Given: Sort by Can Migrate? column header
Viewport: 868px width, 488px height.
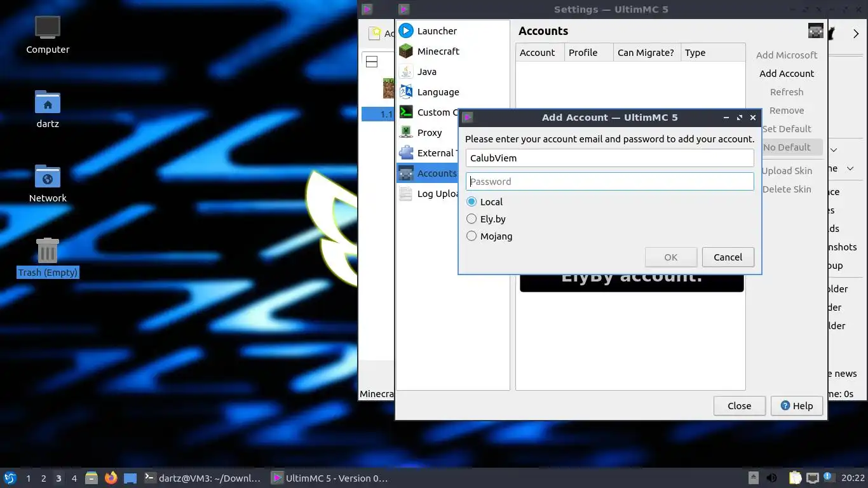Looking at the screenshot, I should pyautogui.click(x=648, y=53).
